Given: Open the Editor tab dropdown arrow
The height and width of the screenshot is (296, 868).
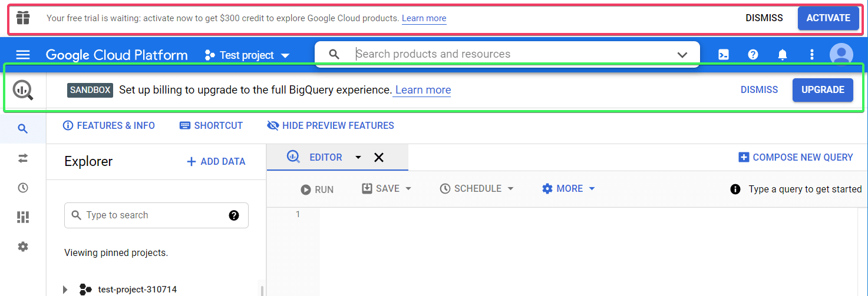Looking at the screenshot, I should (x=358, y=157).
